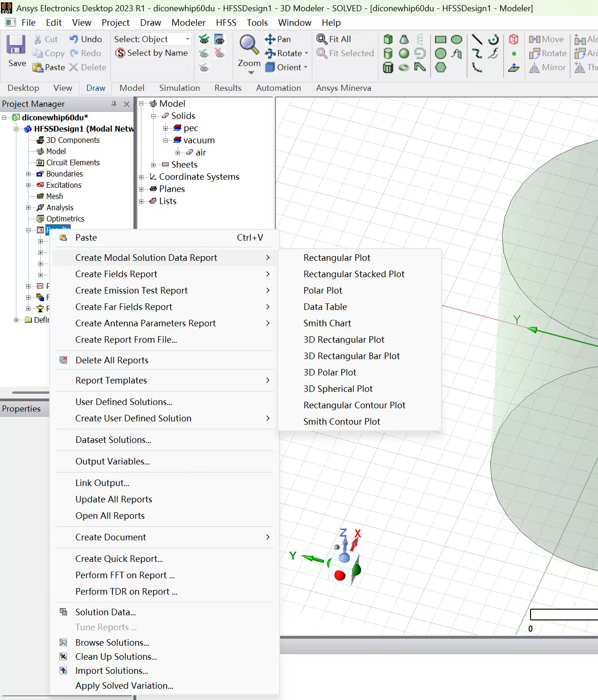Expand the pec material node

pos(165,128)
